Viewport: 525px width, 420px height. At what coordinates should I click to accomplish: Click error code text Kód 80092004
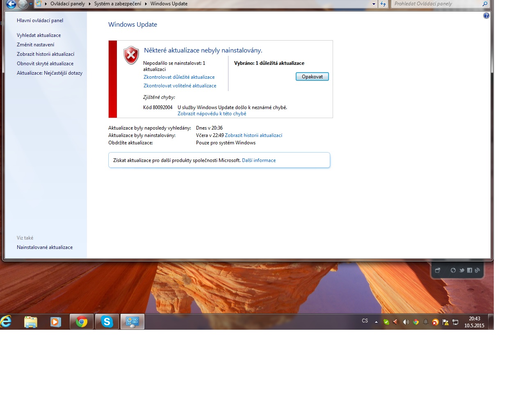pyautogui.click(x=158, y=107)
